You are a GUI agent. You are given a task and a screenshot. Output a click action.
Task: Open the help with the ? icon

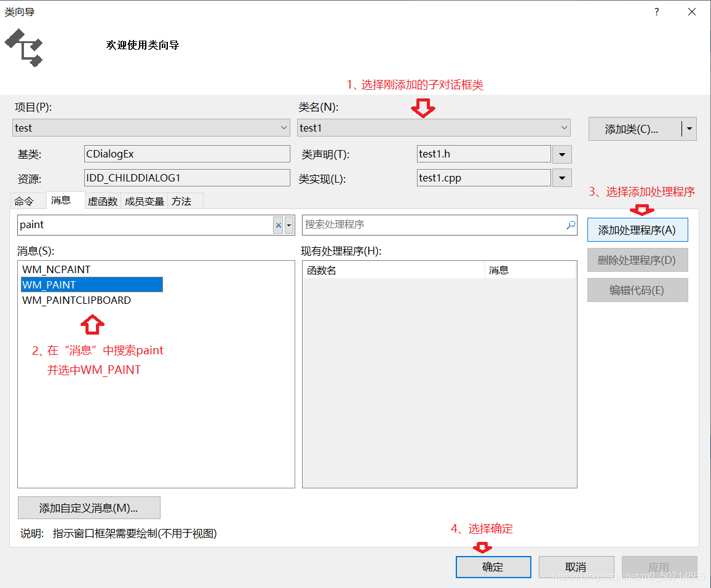656,12
